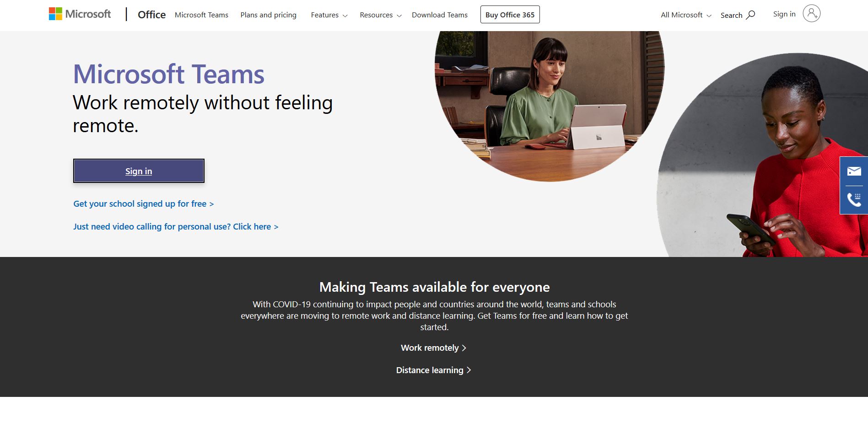The image size is (868, 428).
Task: Click Sign in in the header
Action: coord(784,14)
